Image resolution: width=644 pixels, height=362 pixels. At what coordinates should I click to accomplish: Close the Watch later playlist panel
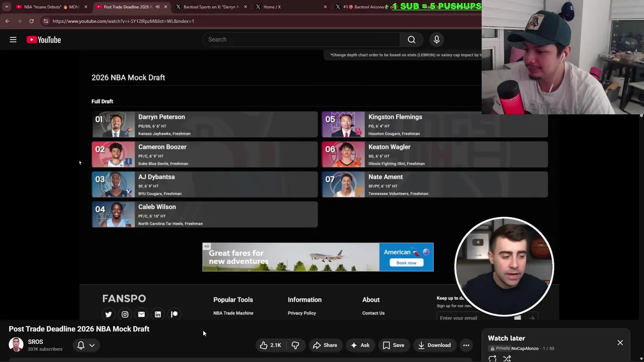pos(620,343)
